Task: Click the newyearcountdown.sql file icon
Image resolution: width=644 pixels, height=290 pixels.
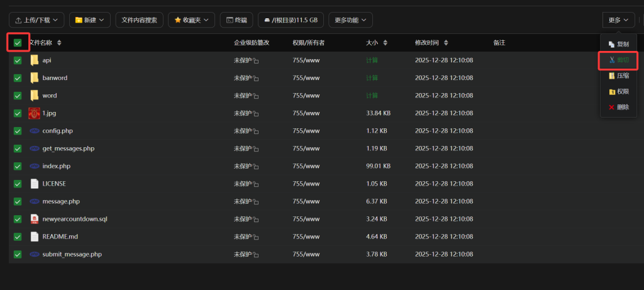Action: [35, 219]
